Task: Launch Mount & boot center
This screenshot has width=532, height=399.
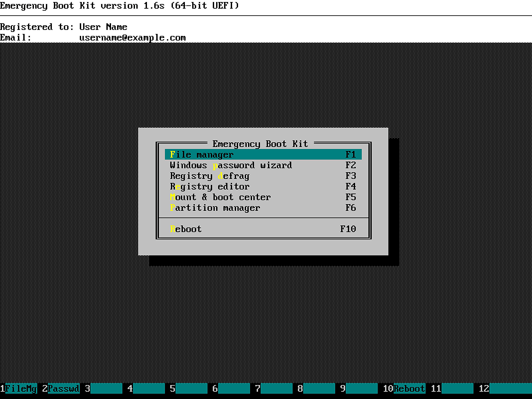Action: tap(263, 197)
